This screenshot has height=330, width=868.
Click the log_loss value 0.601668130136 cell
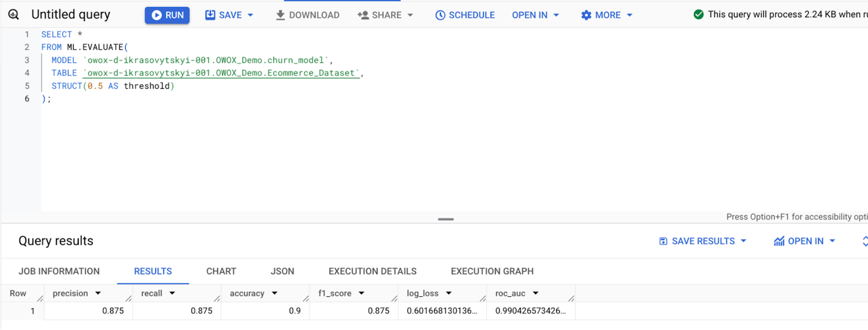(x=442, y=311)
